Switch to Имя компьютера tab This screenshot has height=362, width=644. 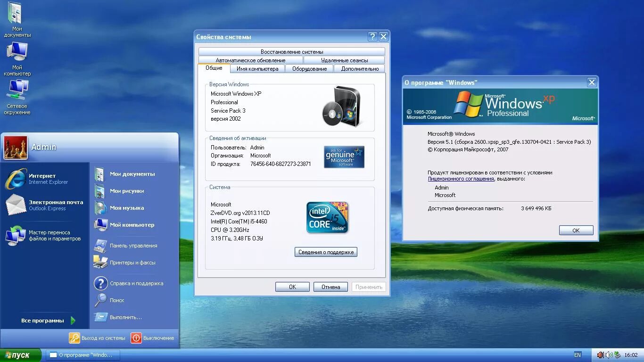[257, 69]
